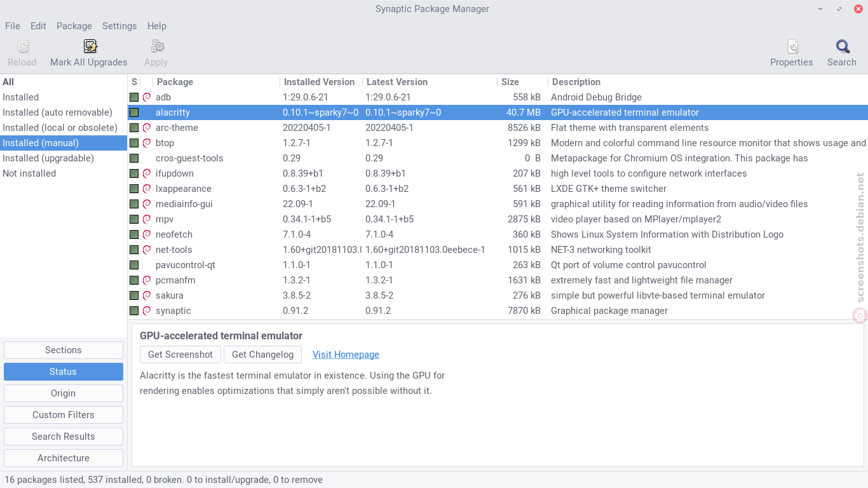Switch the filter view to Sections
Viewport: 868px width, 488px height.
pos(64,350)
